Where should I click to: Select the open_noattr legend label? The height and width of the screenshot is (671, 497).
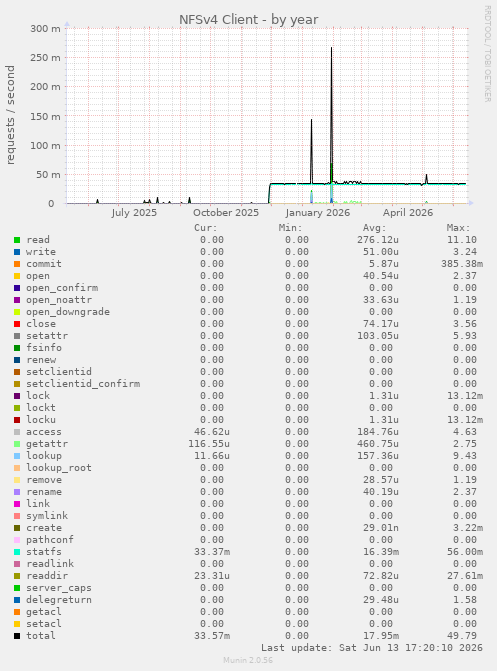59,300
